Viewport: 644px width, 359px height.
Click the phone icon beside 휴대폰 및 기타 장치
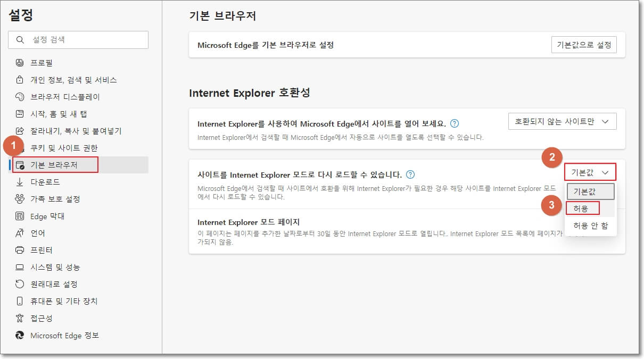20,301
